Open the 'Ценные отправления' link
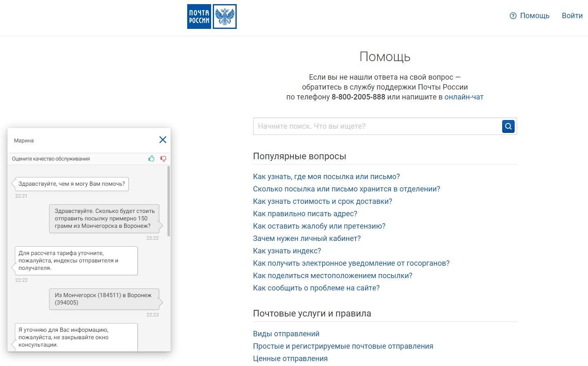 290,359
